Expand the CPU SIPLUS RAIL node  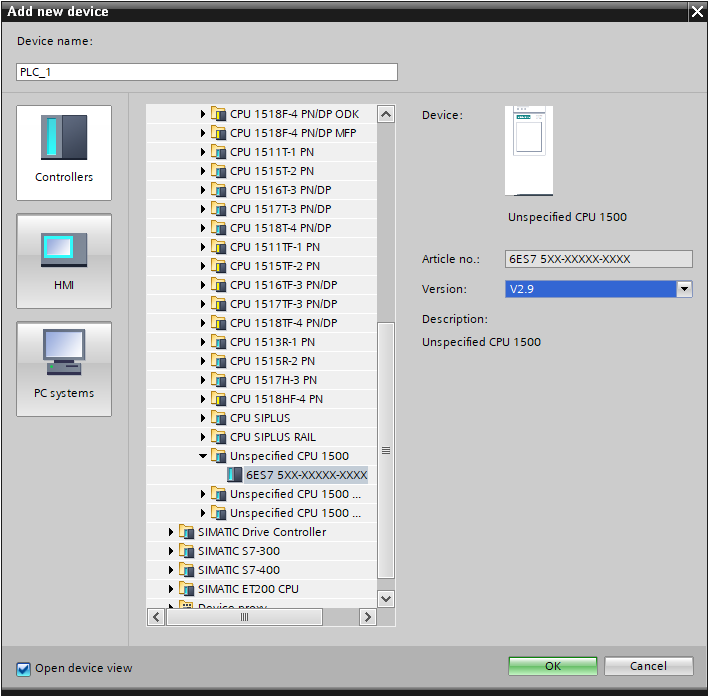203,436
